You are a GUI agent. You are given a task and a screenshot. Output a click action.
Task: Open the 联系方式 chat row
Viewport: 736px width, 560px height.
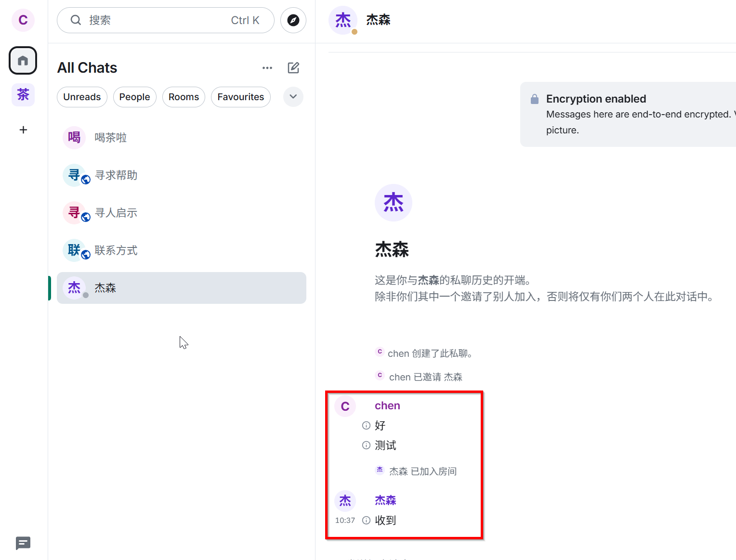182,250
